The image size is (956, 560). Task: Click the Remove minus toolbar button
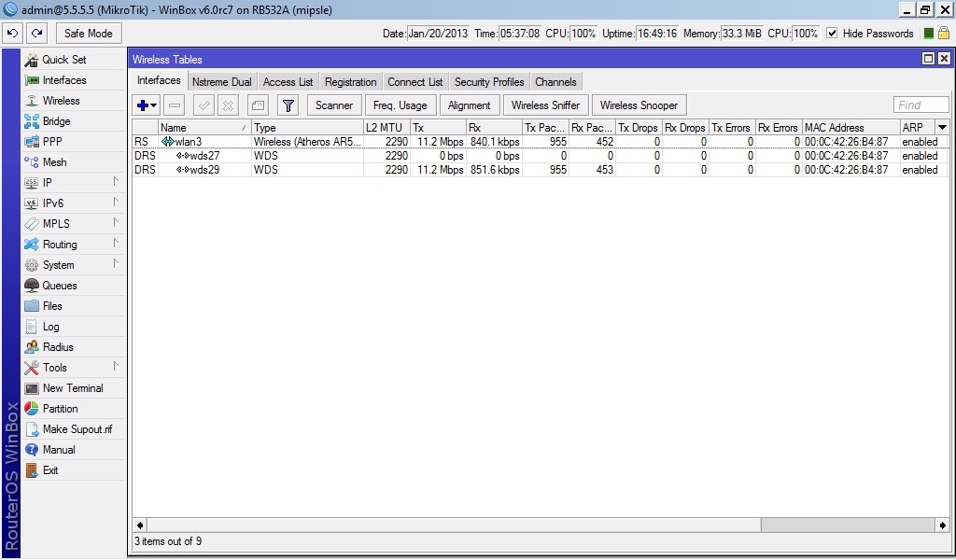[175, 105]
